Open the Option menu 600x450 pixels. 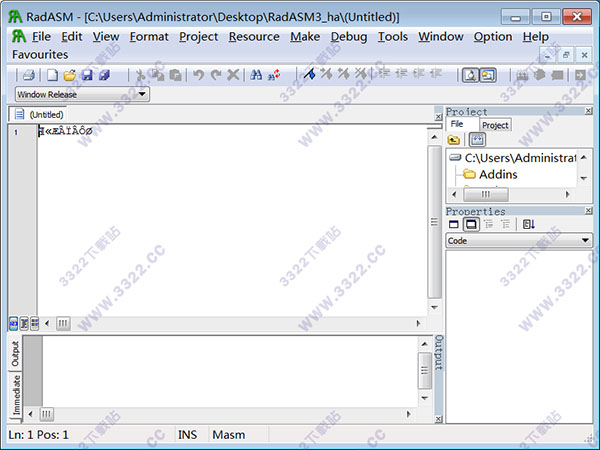click(492, 37)
